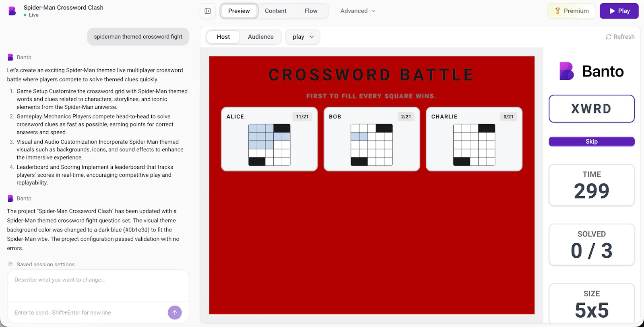
Task: Click the trophy icon on Premium button
Action: [x=557, y=11]
